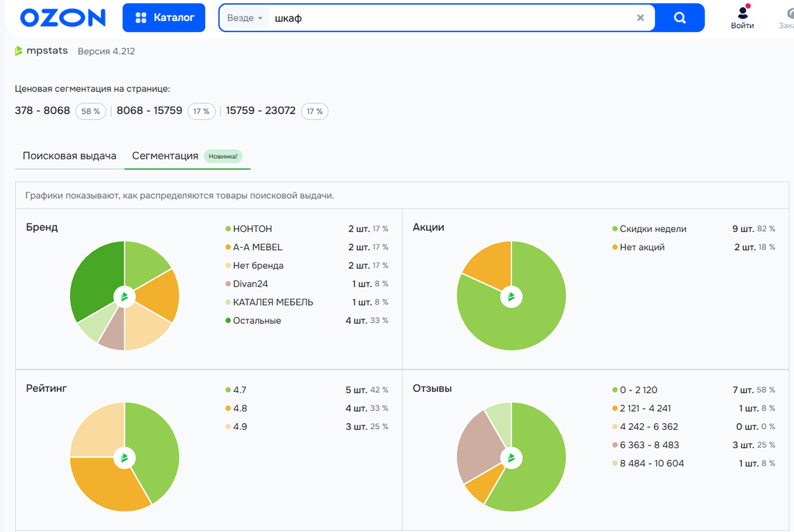Image resolution: width=794 pixels, height=532 pixels.
Task: Select the 8068 - 15759 price range
Action: click(x=149, y=111)
